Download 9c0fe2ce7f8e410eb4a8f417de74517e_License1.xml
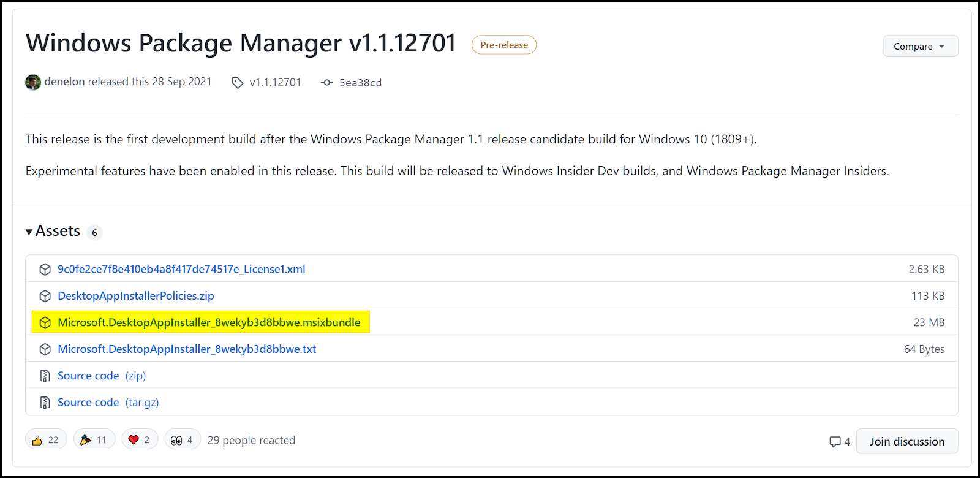 tap(181, 269)
